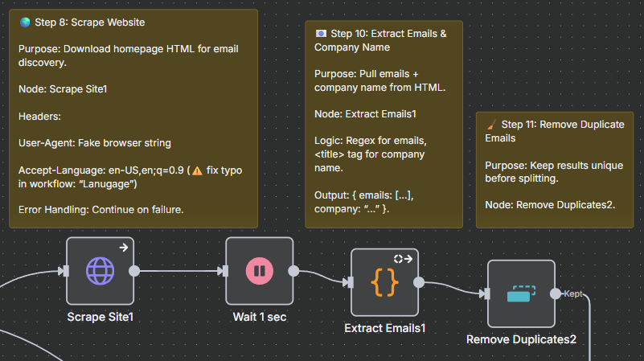Click the 'Node: Remove Duplicates2.' text
This screenshot has height=361, width=644.
coord(550,205)
